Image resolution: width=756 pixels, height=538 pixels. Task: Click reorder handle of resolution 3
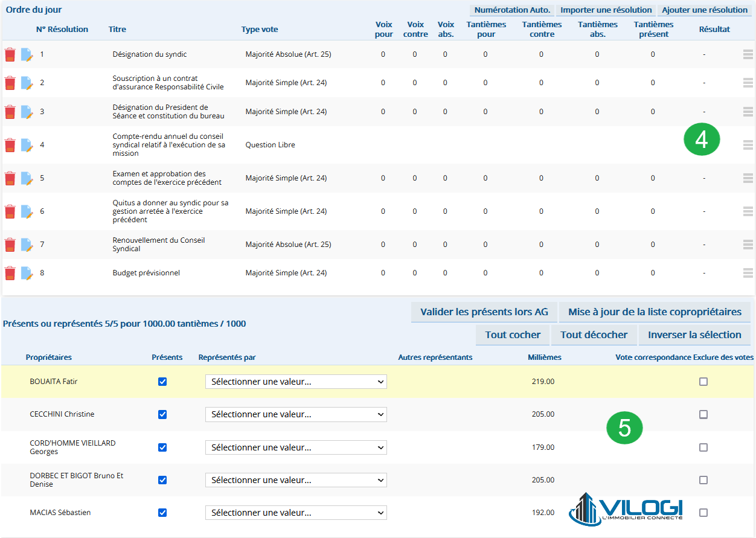748,112
